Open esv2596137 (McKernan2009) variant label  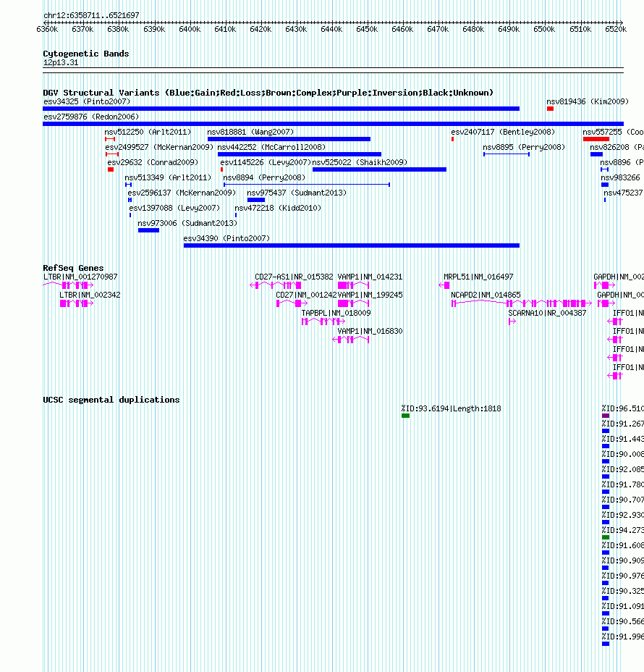pyautogui.click(x=182, y=193)
